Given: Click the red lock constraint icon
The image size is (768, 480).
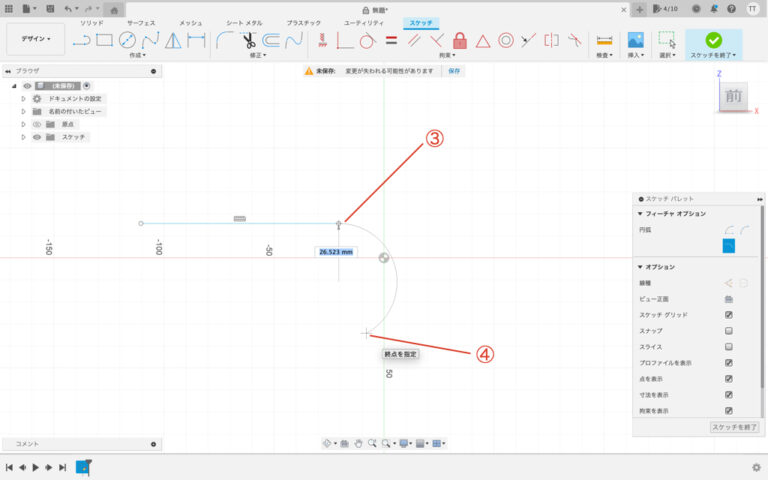Looking at the screenshot, I should pos(460,40).
